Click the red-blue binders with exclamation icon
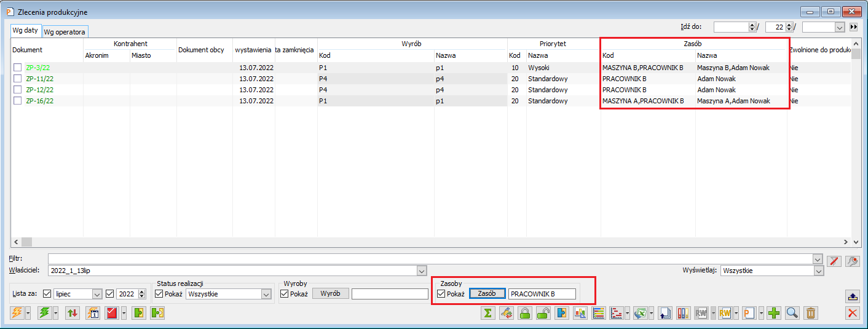 683,313
